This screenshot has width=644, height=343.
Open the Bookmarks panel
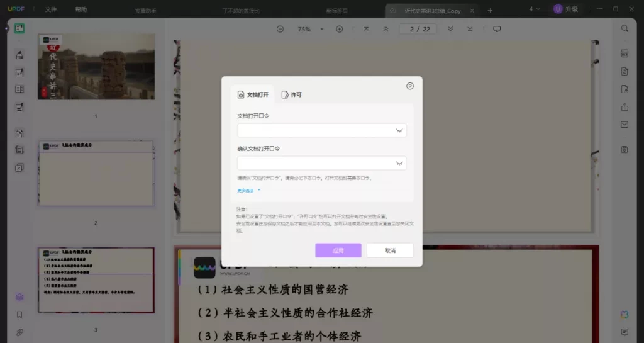click(19, 315)
